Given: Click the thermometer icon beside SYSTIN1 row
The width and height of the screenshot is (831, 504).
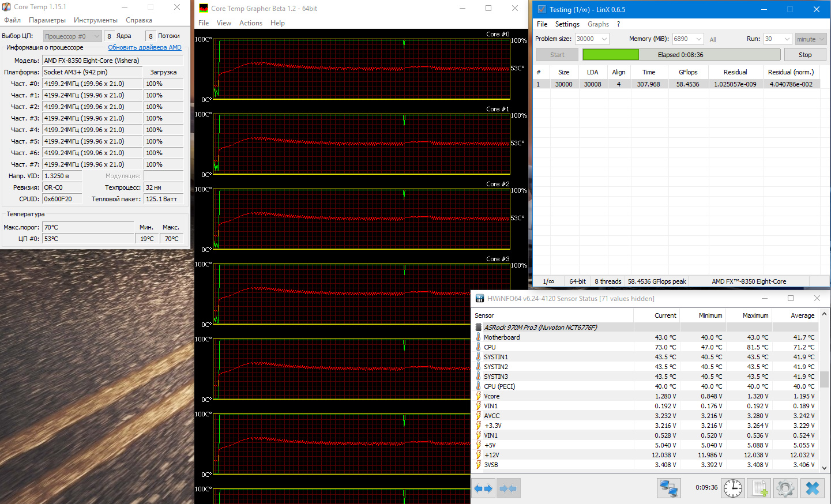Looking at the screenshot, I should (x=478, y=357).
